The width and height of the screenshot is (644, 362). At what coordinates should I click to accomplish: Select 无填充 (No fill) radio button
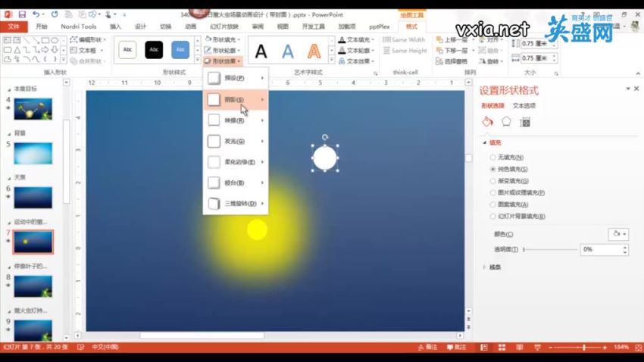(x=493, y=157)
